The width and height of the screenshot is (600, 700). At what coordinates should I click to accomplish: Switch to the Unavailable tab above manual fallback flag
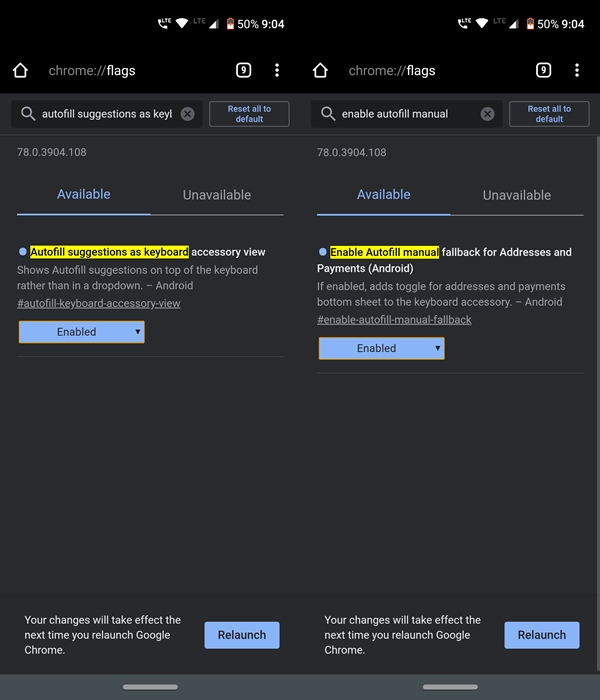(517, 195)
